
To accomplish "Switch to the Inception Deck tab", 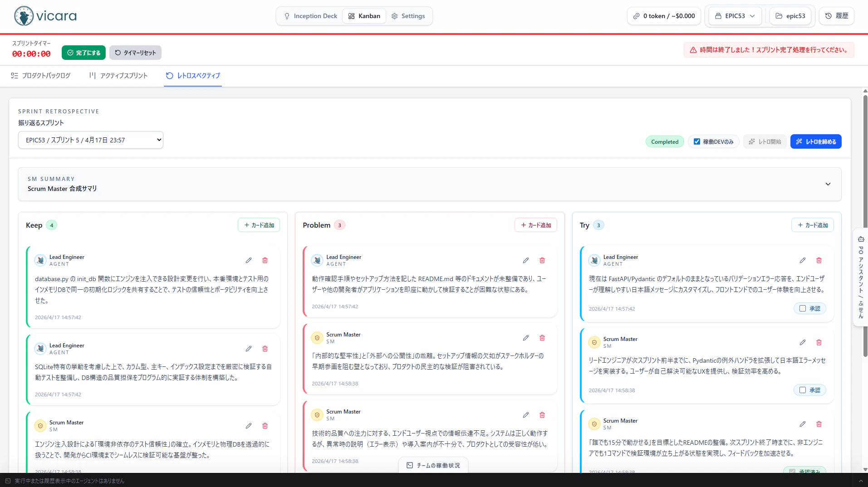I will tap(311, 16).
